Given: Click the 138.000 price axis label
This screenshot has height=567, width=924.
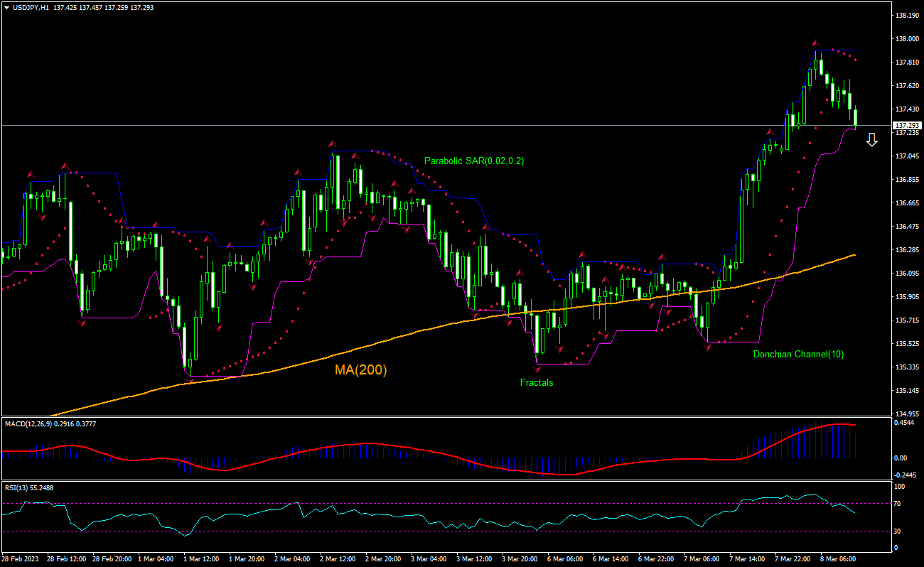Looking at the screenshot, I should coord(907,39).
